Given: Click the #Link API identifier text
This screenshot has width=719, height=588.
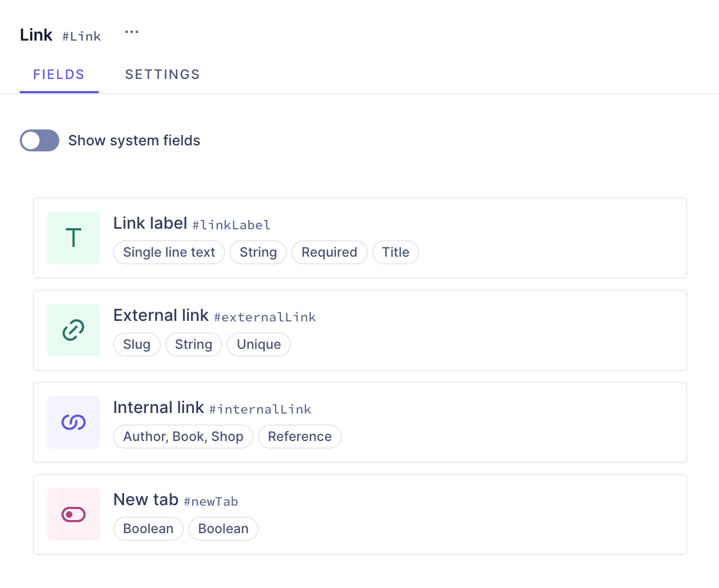Looking at the screenshot, I should pyautogui.click(x=81, y=36).
